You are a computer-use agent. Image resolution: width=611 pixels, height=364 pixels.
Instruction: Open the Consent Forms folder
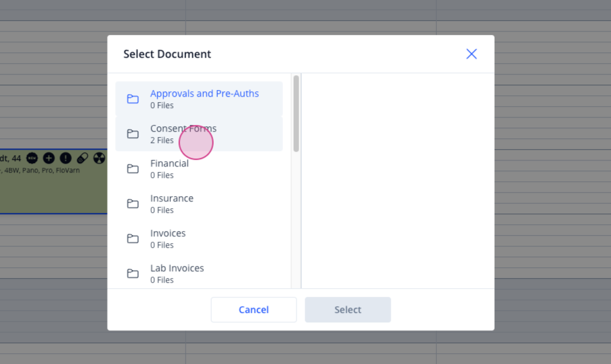[199, 134]
